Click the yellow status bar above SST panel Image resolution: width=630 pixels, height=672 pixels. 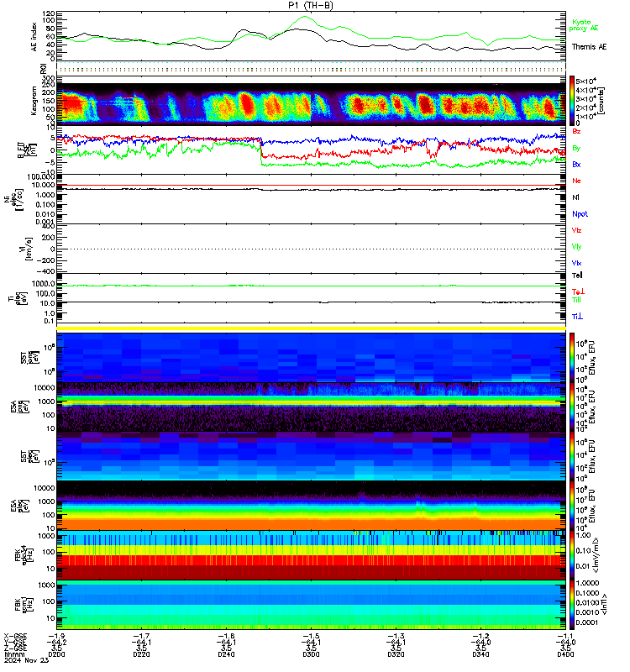click(311, 328)
